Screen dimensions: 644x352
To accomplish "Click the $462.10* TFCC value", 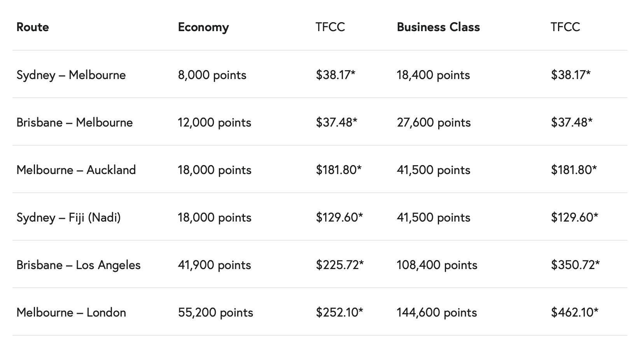I will (x=574, y=312).
